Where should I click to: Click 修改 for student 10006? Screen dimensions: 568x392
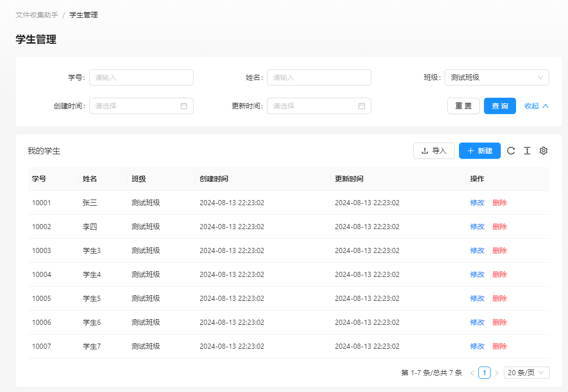coord(477,322)
